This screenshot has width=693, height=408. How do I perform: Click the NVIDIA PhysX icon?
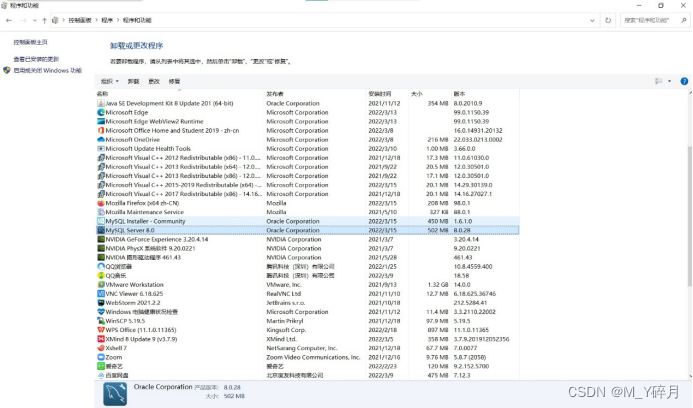(x=101, y=248)
